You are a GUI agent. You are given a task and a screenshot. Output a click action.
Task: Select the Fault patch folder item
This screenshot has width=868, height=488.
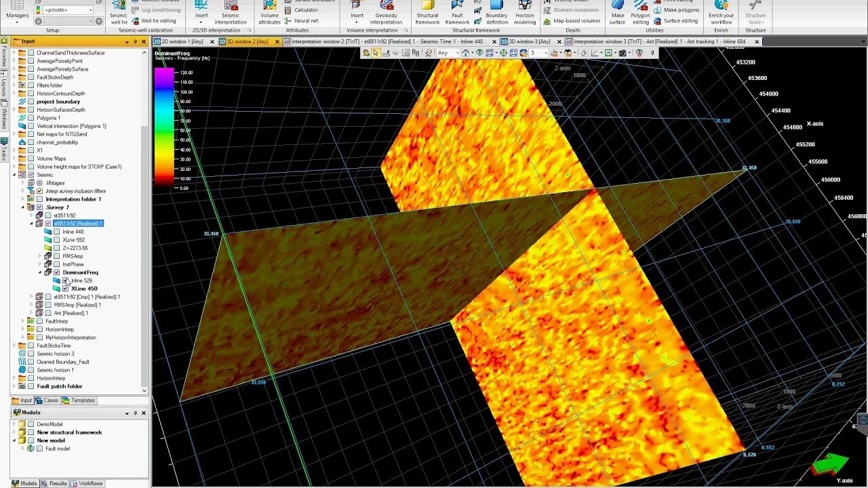pyautogui.click(x=60, y=386)
